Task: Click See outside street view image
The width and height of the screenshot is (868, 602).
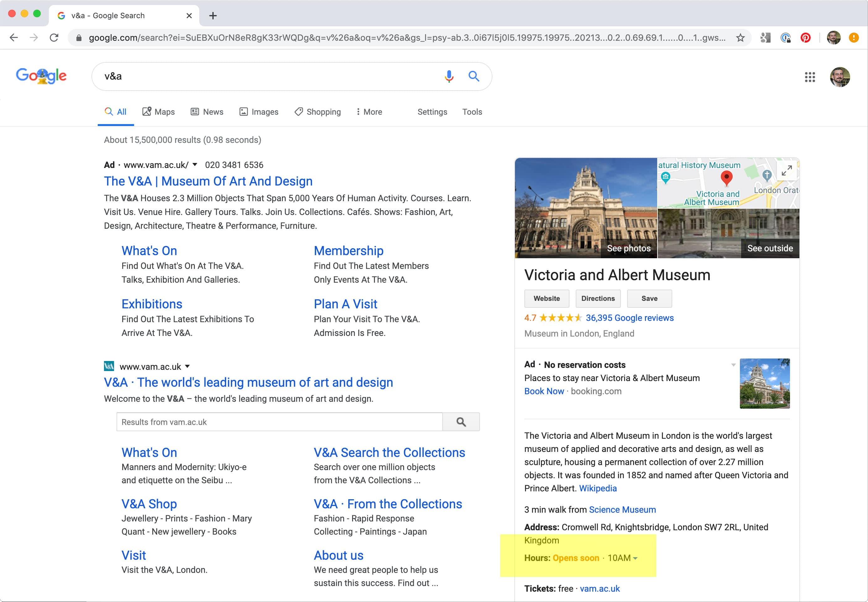Action: coord(770,248)
